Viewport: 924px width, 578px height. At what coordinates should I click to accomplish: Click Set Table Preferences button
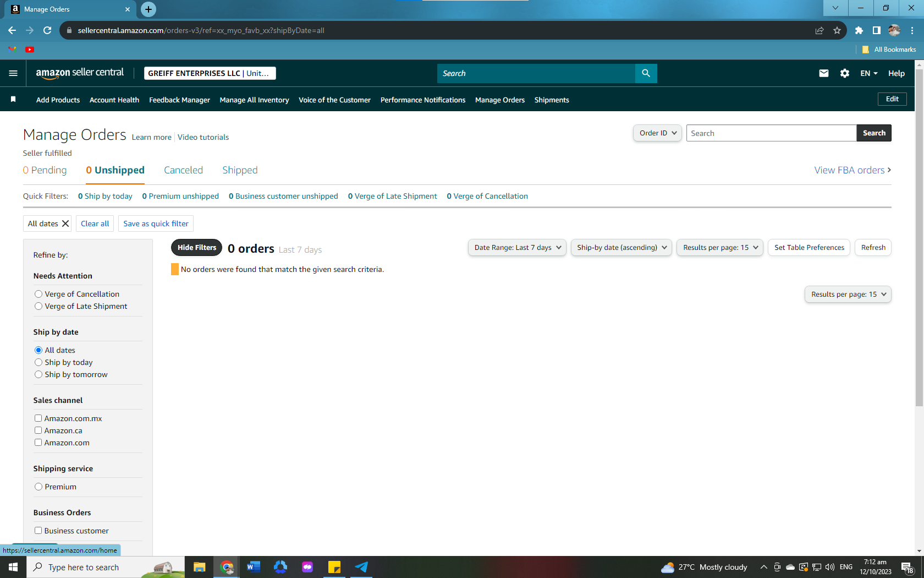click(x=809, y=248)
